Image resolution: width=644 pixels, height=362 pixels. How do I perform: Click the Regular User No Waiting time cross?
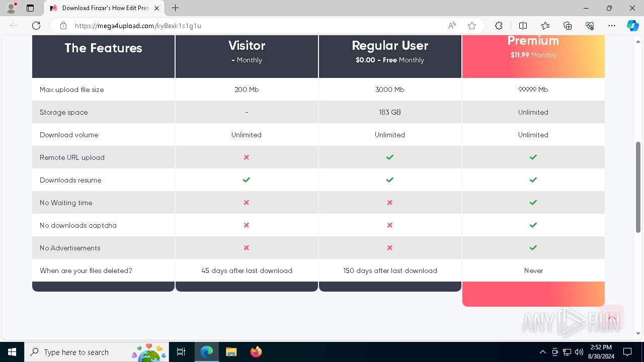pyautogui.click(x=390, y=203)
